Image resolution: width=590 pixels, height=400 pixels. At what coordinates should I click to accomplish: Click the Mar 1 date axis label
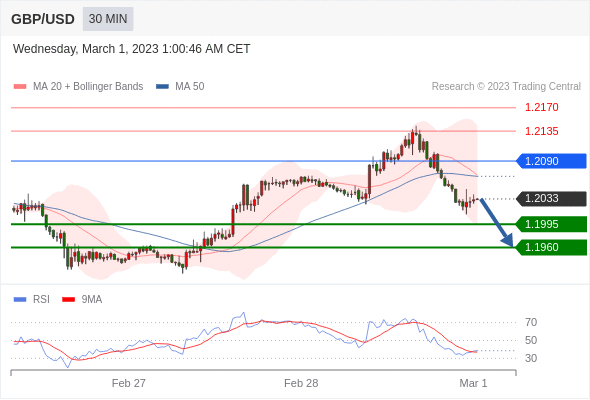(473, 383)
